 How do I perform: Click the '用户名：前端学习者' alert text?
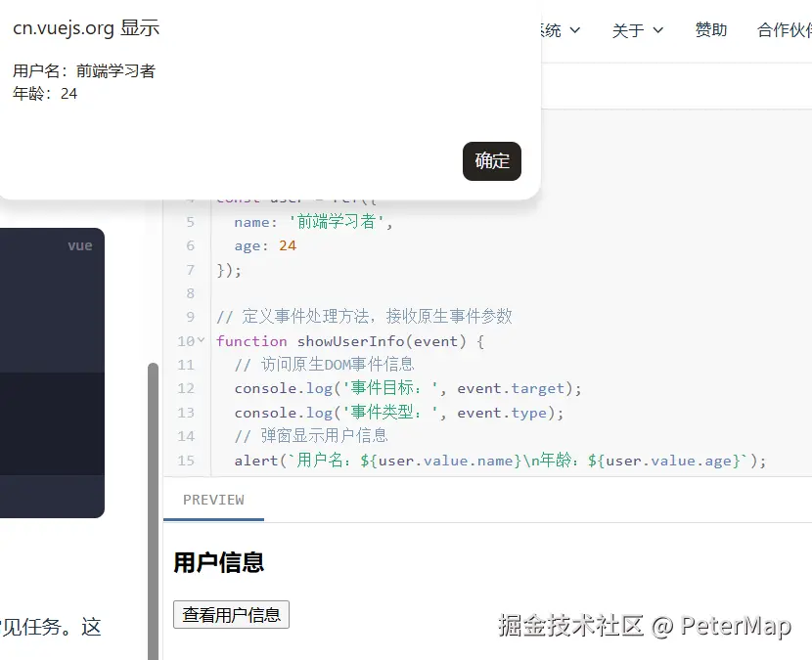coord(84,71)
